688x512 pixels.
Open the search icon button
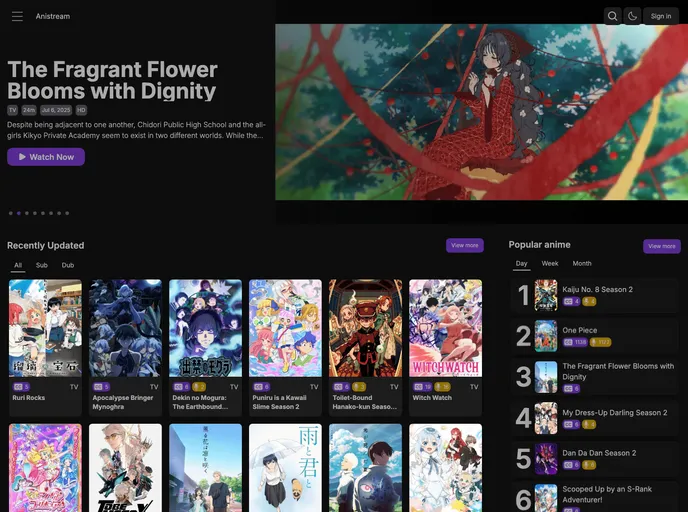click(x=613, y=16)
